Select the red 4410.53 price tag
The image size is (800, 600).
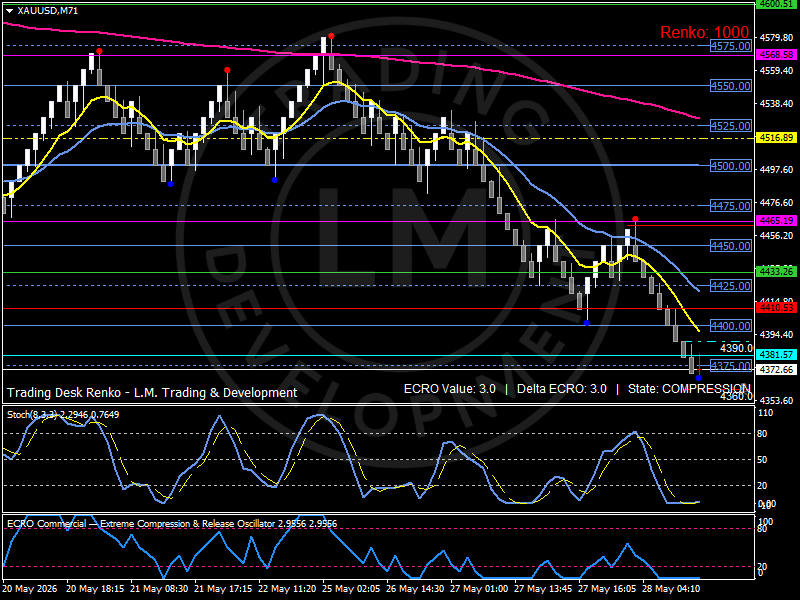coord(776,307)
